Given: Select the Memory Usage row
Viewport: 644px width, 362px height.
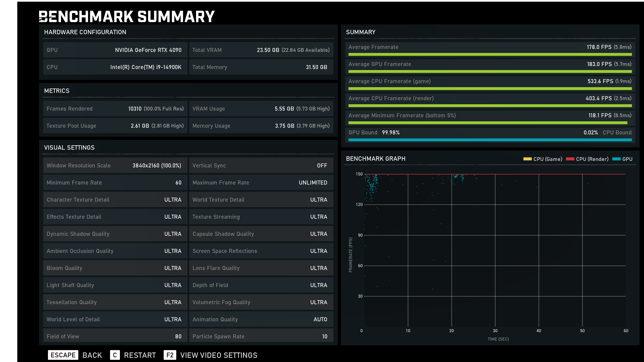Looking at the screenshot, I should (x=261, y=126).
